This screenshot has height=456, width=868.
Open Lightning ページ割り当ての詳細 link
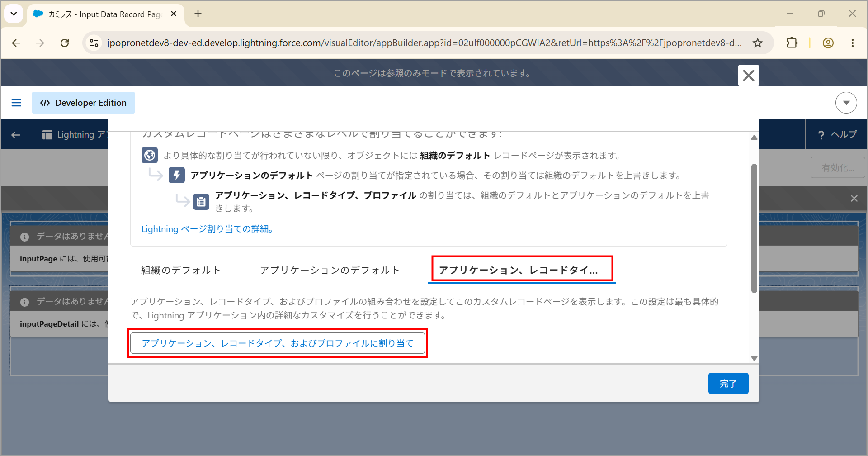(207, 229)
